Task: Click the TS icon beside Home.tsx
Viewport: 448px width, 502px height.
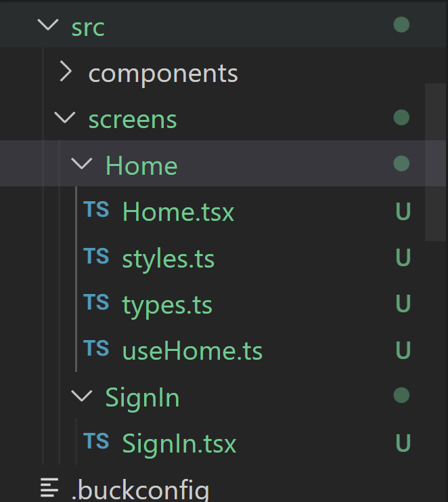Action: point(96,209)
